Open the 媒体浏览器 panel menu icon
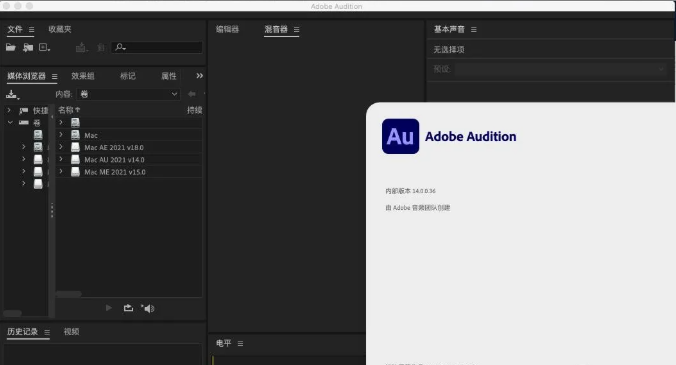The image size is (676, 365). tap(55, 77)
